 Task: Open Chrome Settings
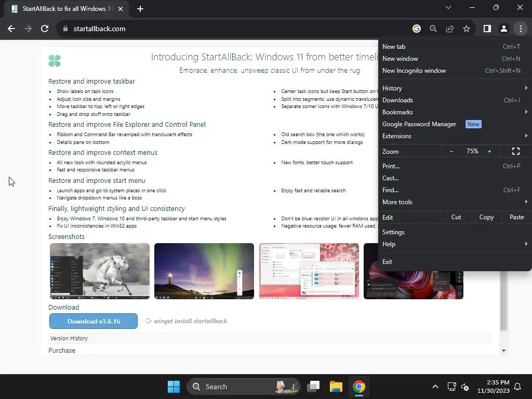pos(455,232)
